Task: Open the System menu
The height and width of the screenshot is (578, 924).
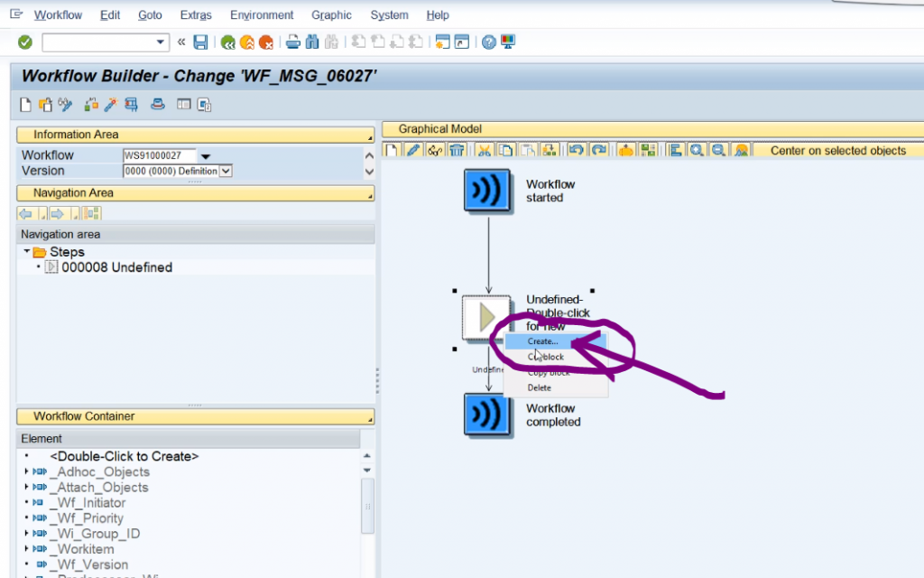Action: (x=389, y=15)
